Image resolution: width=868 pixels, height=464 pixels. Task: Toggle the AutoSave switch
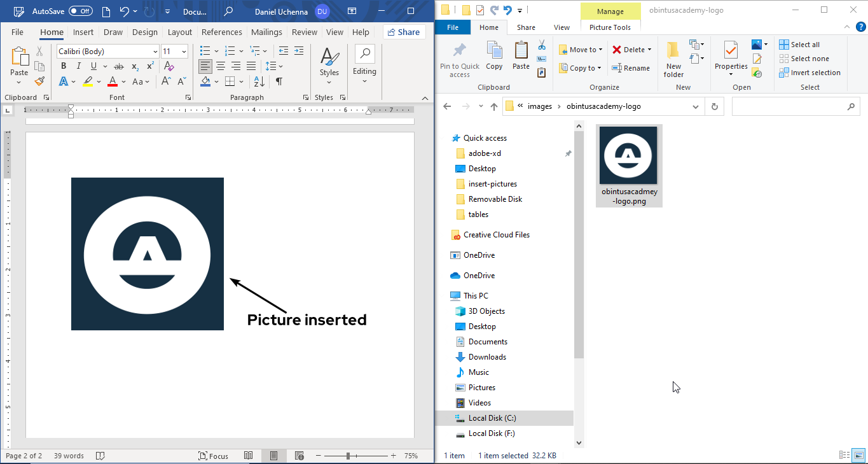coord(80,11)
